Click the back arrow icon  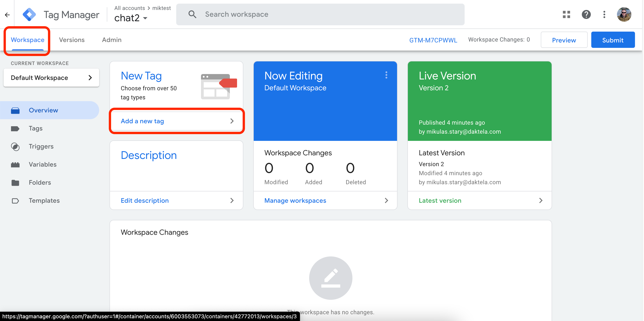(7, 15)
